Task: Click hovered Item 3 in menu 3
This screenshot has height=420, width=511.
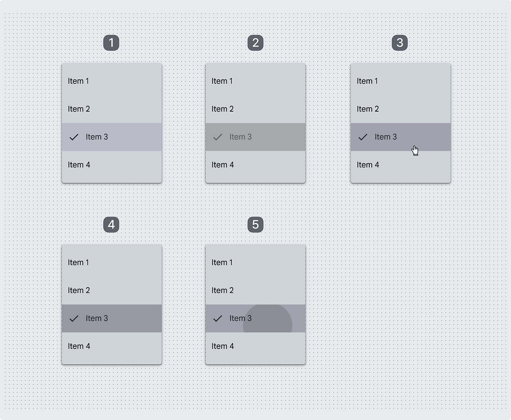Action: pos(400,137)
